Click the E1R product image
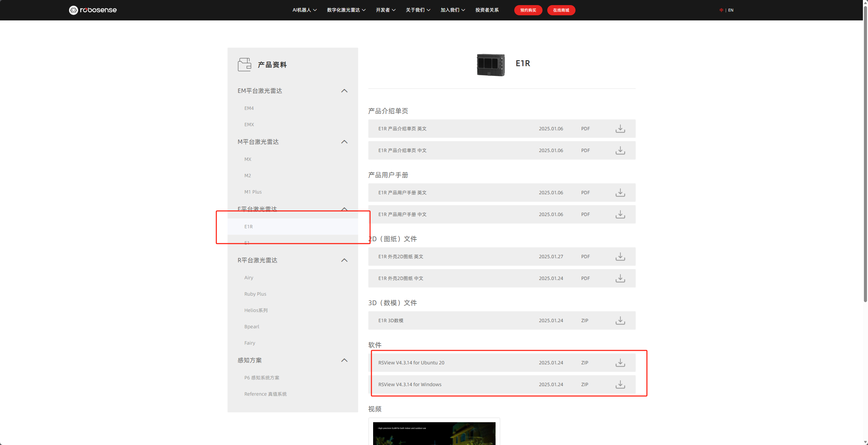The height and width of the screenshot is (445, 868). pos(490,65)
